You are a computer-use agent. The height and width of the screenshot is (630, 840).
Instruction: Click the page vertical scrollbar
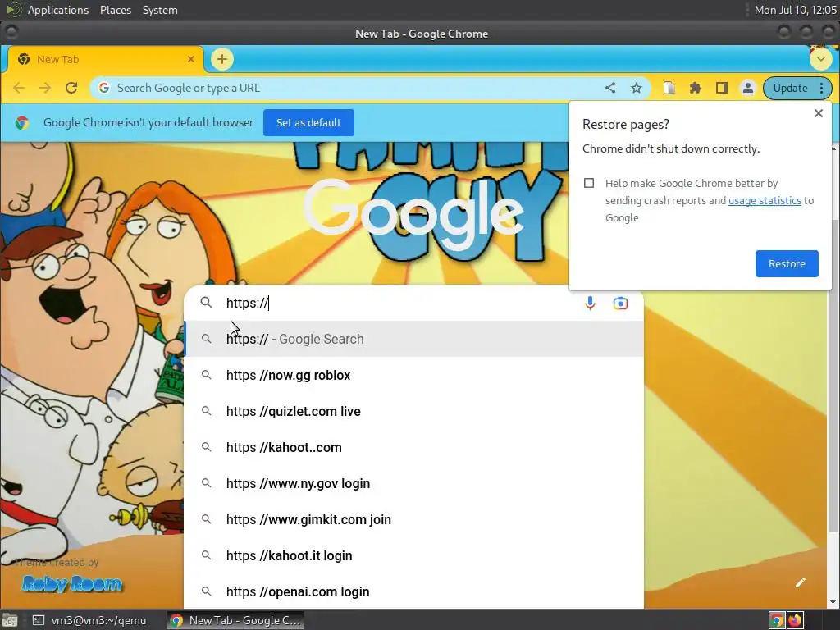click(x=833, y=375)
